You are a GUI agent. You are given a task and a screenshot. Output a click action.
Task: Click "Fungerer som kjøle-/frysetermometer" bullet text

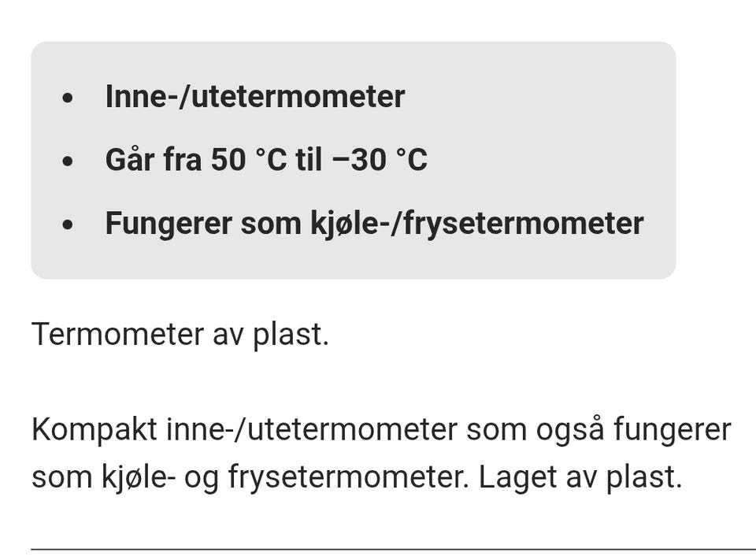pyautogui.click(x=375, y=224)
